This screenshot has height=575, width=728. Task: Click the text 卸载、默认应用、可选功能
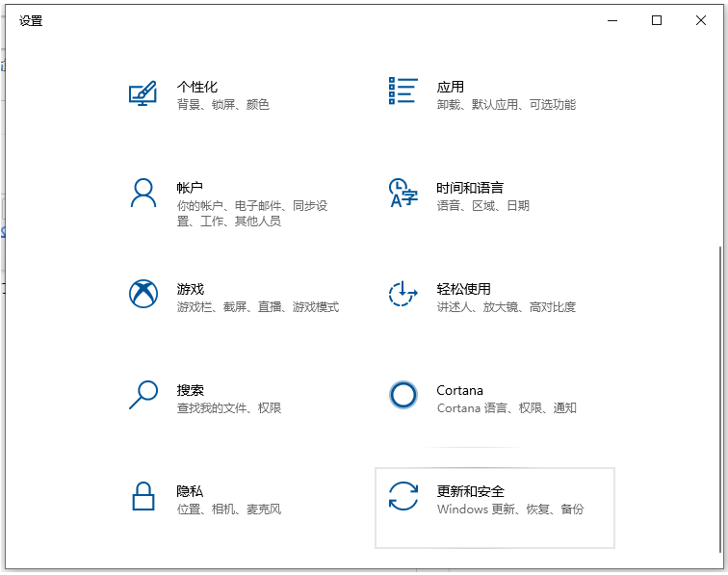tap(507, 105)
